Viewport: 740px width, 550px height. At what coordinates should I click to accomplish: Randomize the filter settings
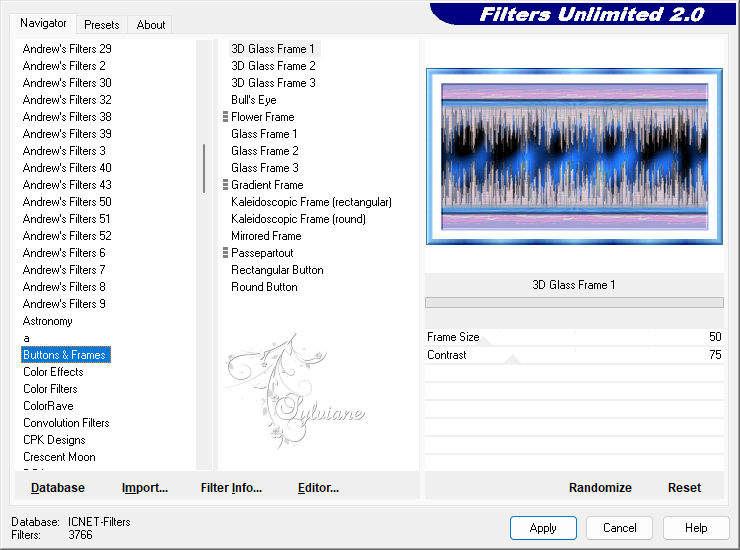(600, 488)
